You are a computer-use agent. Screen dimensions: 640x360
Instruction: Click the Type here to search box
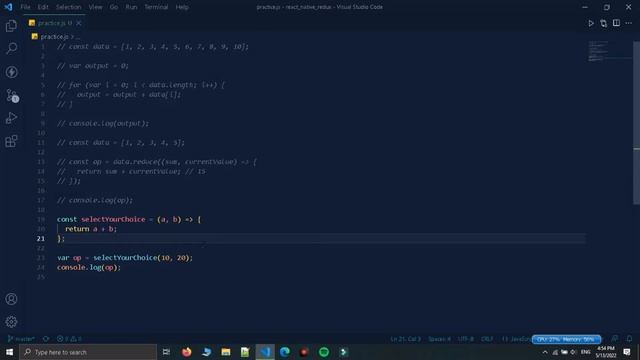coord(88,352)
